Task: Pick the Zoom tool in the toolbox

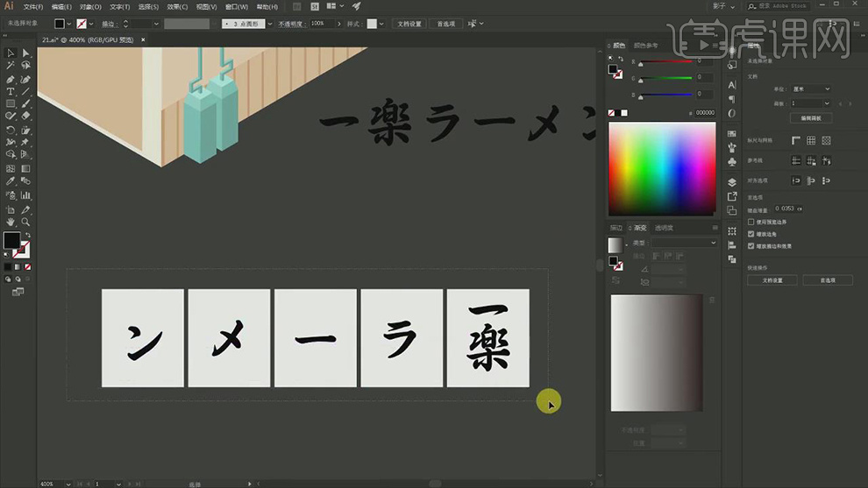Action: tap(25, 223)
